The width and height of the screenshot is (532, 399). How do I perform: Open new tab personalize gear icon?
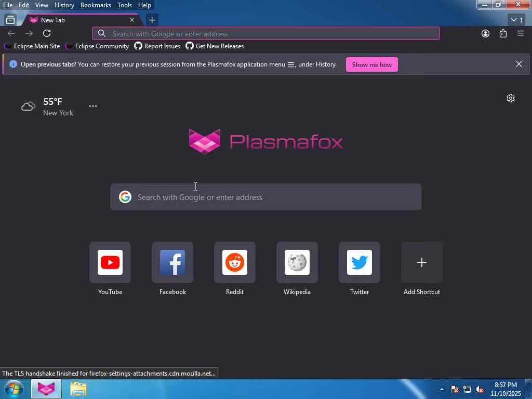(511, 98)
